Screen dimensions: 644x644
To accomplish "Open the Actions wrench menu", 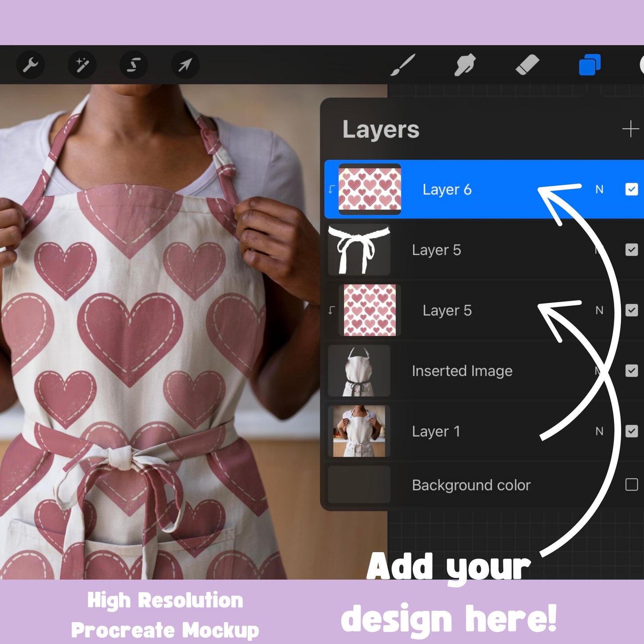I will tap(30, 65).
